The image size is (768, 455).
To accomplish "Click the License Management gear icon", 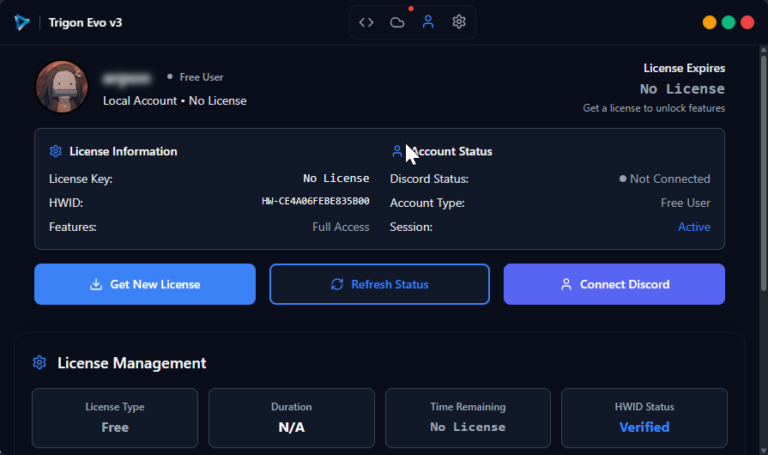I will [40, 363].
